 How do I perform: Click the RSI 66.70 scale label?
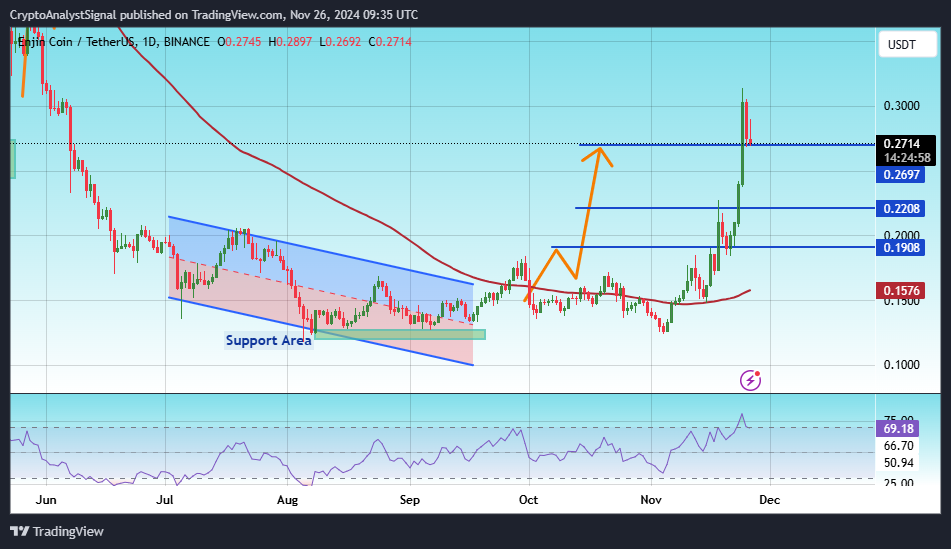tap(898, 446)
